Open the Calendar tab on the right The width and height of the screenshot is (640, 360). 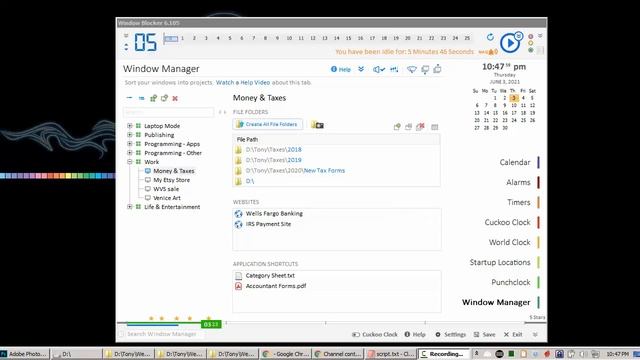pyautogui.click(x=515, y=162)
